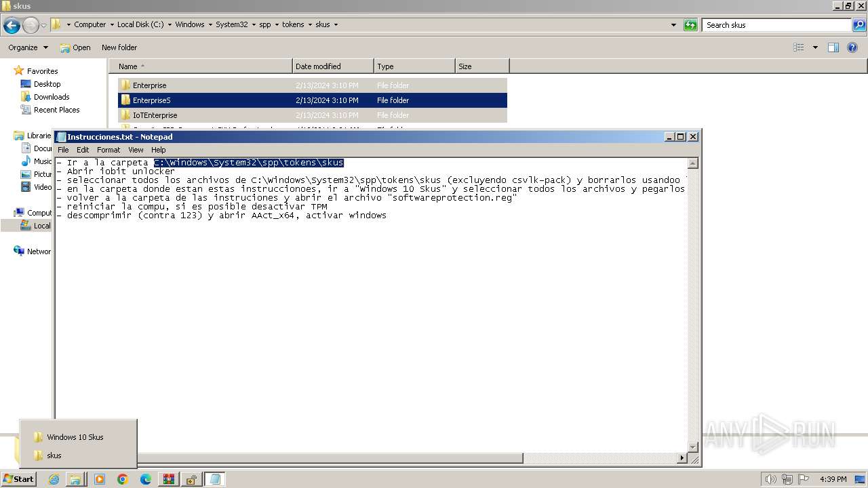
Task: Switch to Notepad taskbar button
Action: [x=215, y=479]
